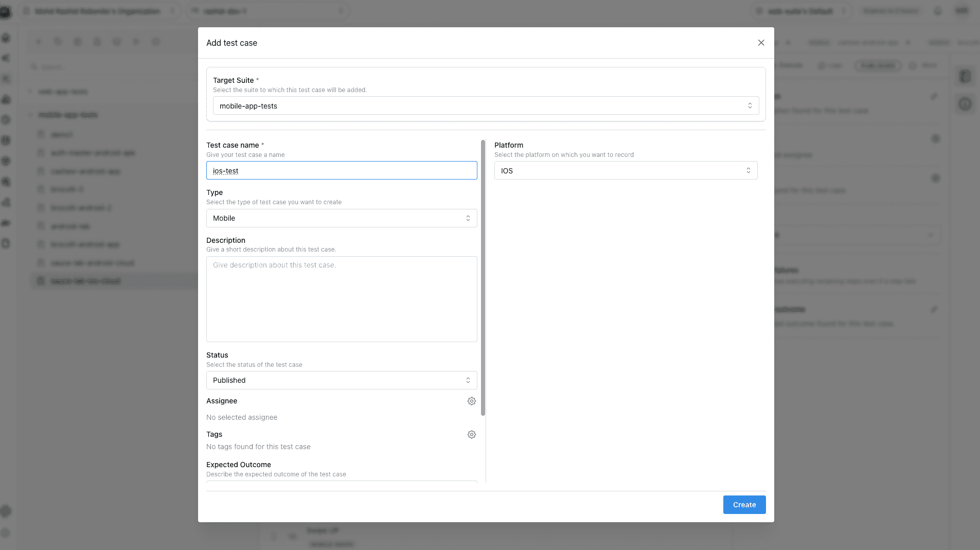Image resolution: width=980 pixels, height=550 pixels.
Task: Click the 'Platform' field label
Action: coord(509,145)
